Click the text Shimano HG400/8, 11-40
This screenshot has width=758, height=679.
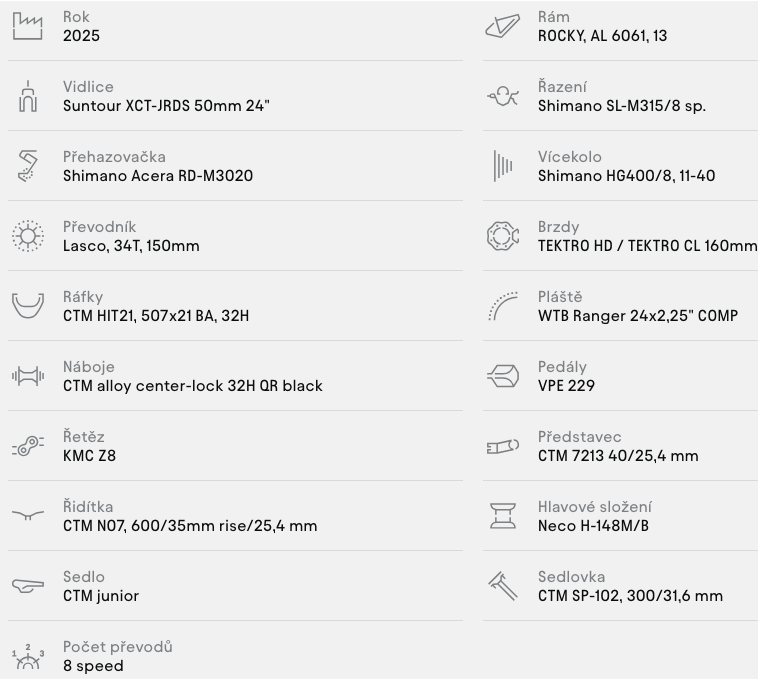pyautogui.click(x=627, y=175)
